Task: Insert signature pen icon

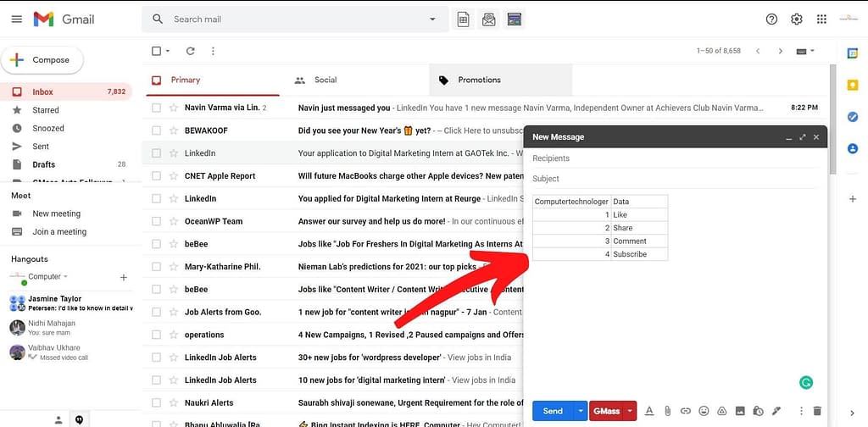Action: point(776,411)
